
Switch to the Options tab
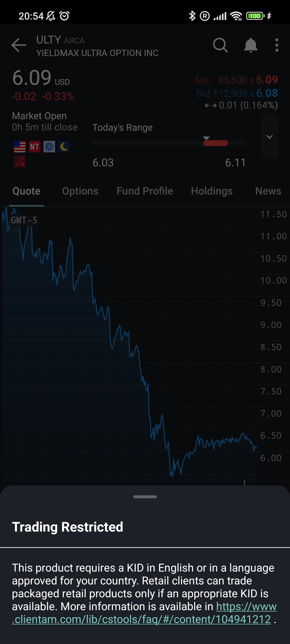[80, 191]
